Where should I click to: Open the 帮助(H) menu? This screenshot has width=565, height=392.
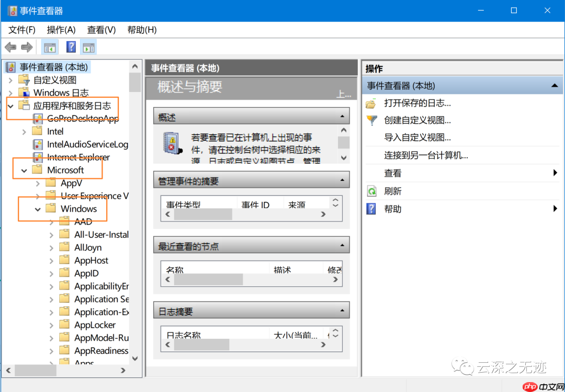coord(142,30)
